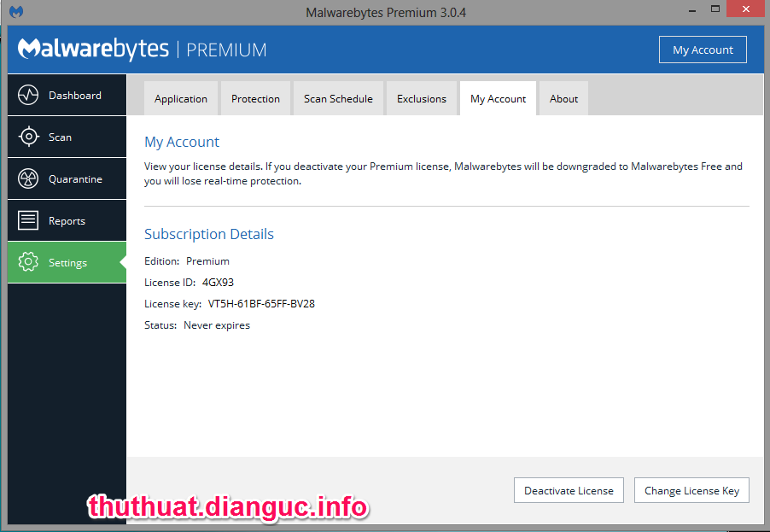Click the 'View your license details' description

pos(443,173)
